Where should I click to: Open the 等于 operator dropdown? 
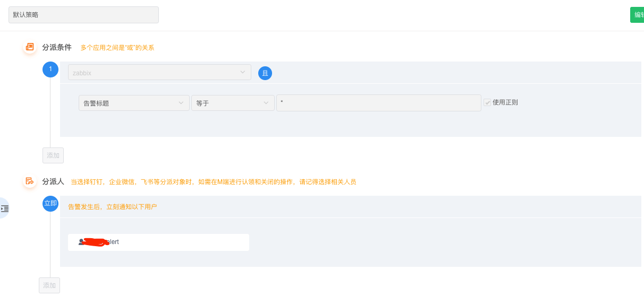(233, 103)
